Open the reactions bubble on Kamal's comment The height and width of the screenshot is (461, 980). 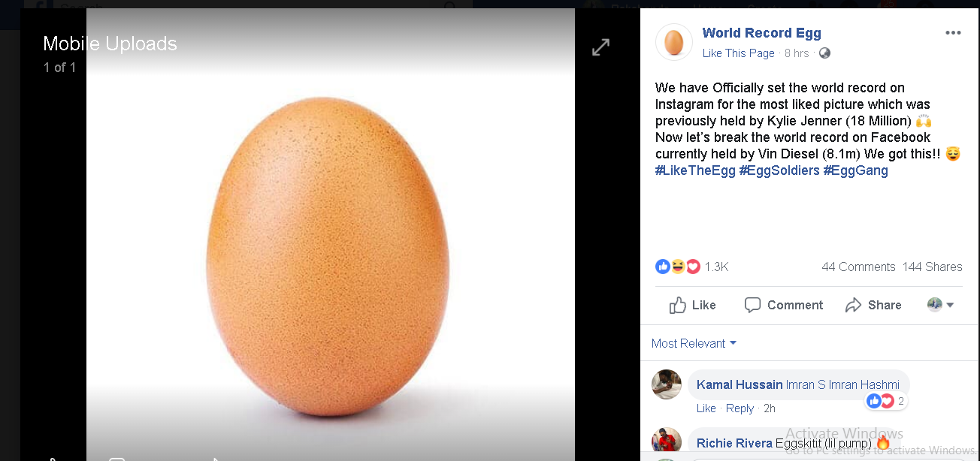coord(886,401)
